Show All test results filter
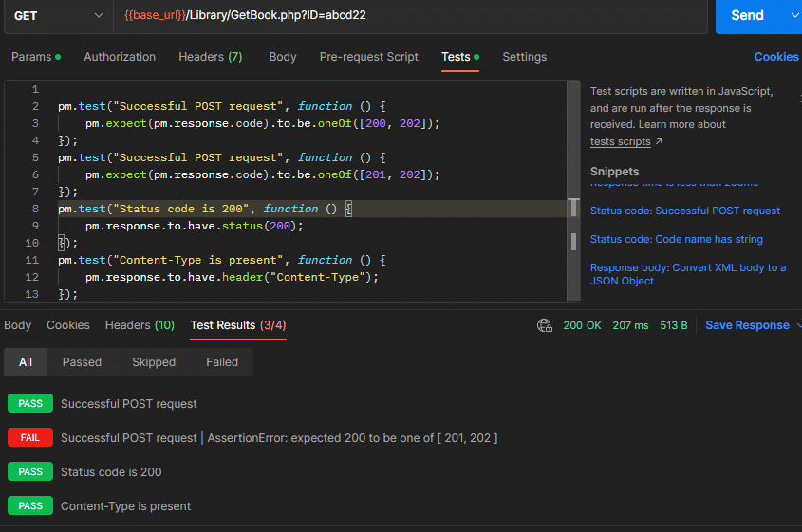The image size is (802, 532). [x=26, y=362]
